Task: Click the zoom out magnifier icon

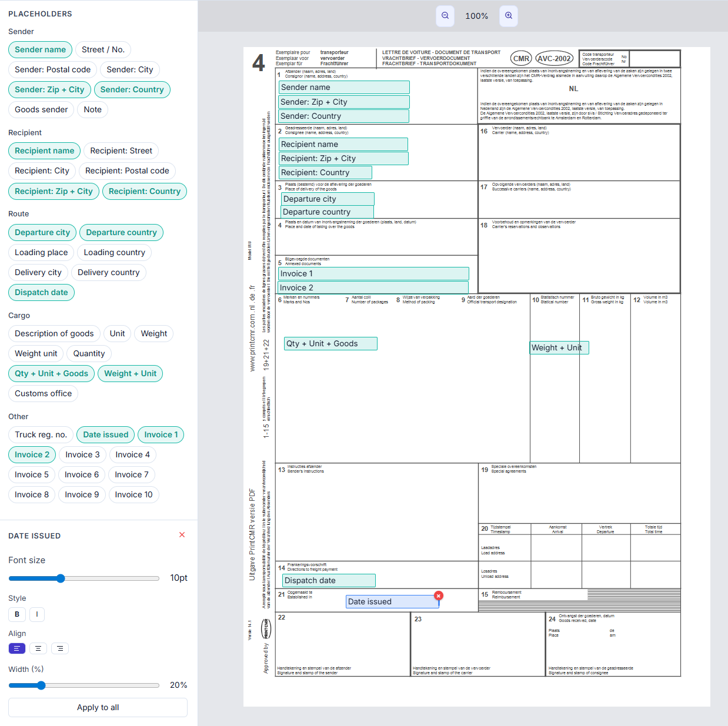Action: (x=445, y=16)
